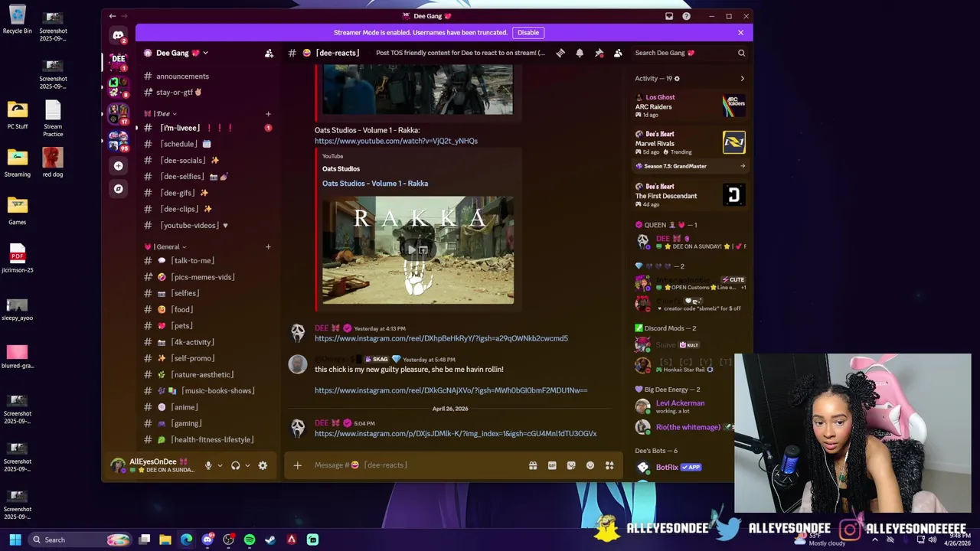Viewport: 980px width, 551px height.
Task: Open Discord direct messages home icon
Action: point(118,35)
